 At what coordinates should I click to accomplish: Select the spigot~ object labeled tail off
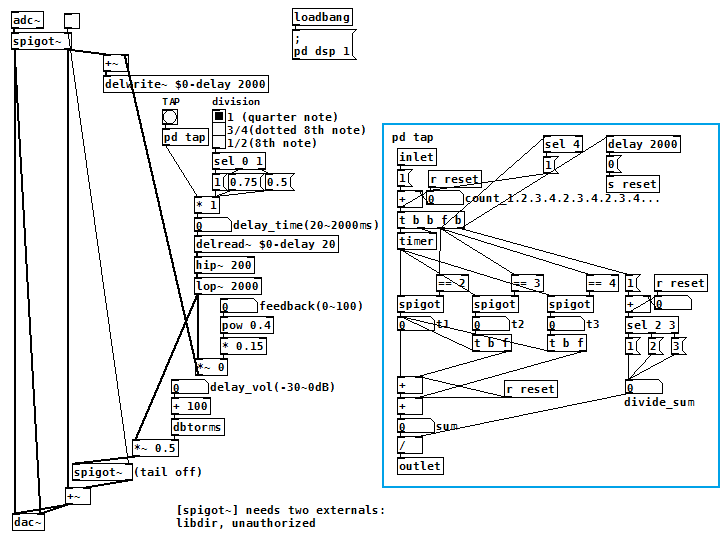[x=102, y=472]
